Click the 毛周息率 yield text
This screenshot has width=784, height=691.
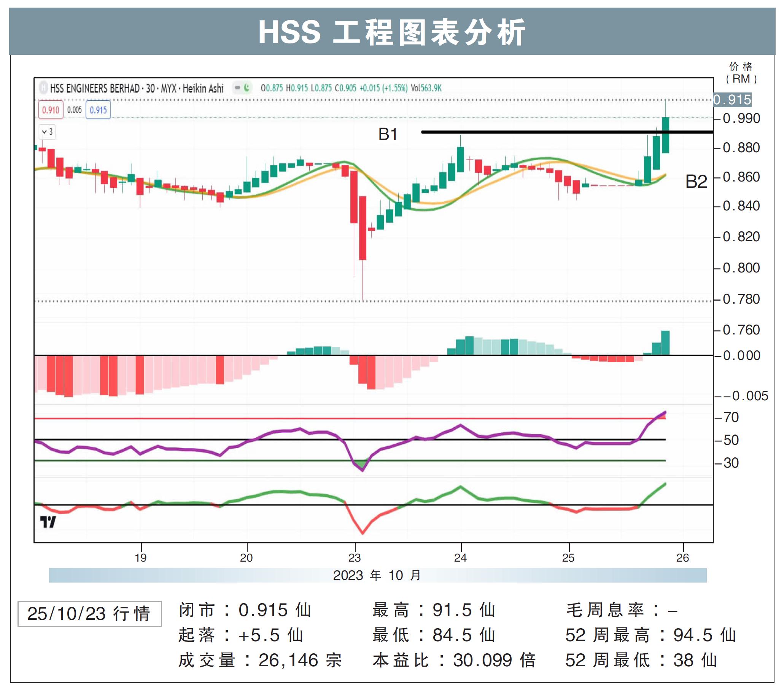[622, 610]
